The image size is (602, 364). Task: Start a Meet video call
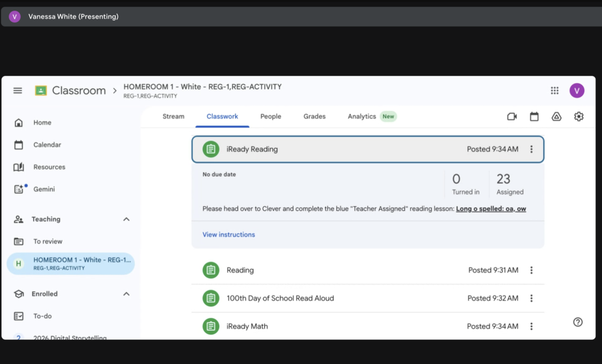coord(511,116)
